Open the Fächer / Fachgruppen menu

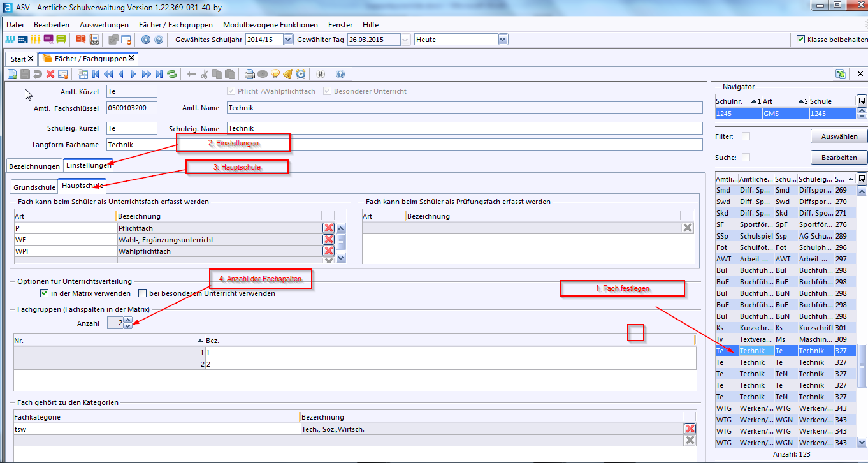pyautogui.click(x=176, y=25)
